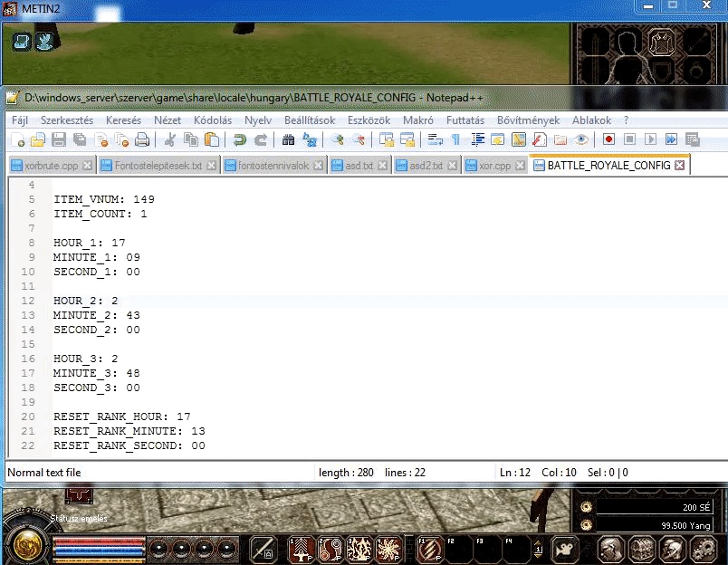Open the Kódolás menu
Viewport: 728px width, 565px height.
coord(213,120)
